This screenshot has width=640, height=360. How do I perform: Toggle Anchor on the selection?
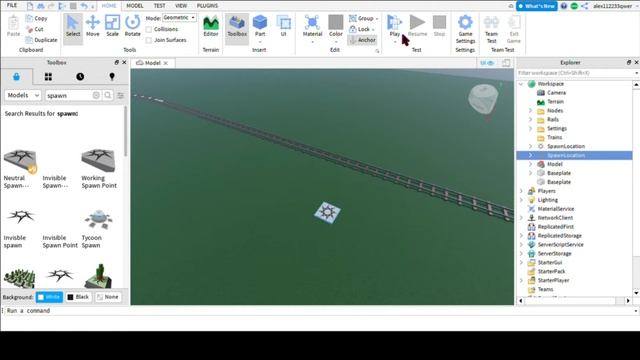coord(362,40)
